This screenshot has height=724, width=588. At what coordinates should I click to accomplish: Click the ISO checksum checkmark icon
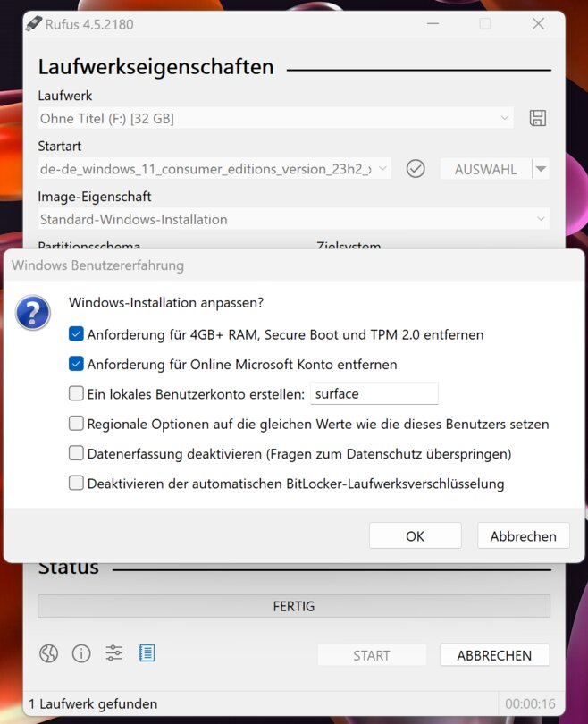(x=416, y=169)
